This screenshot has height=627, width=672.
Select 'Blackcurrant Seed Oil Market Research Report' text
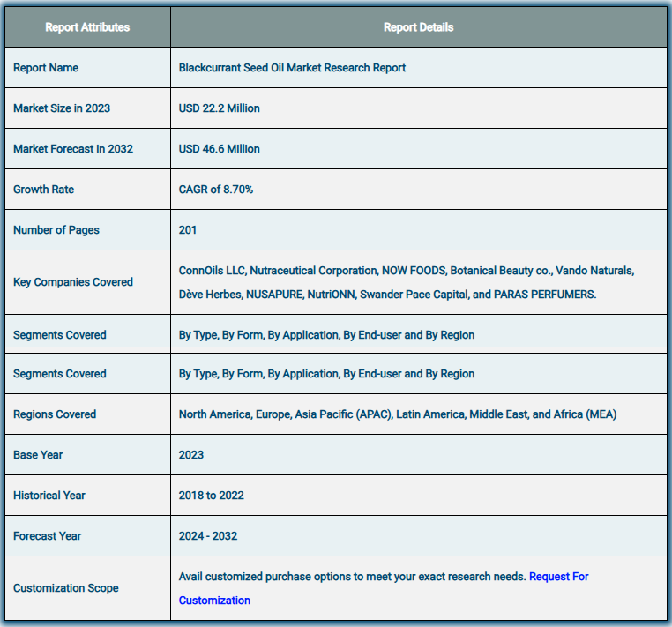coord(292,68)
